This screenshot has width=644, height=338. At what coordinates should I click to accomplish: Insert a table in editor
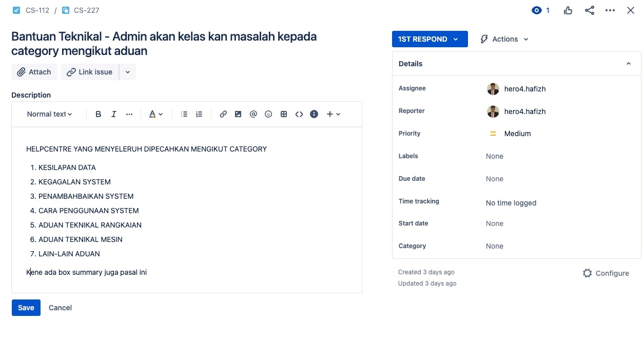coord(284,114)
